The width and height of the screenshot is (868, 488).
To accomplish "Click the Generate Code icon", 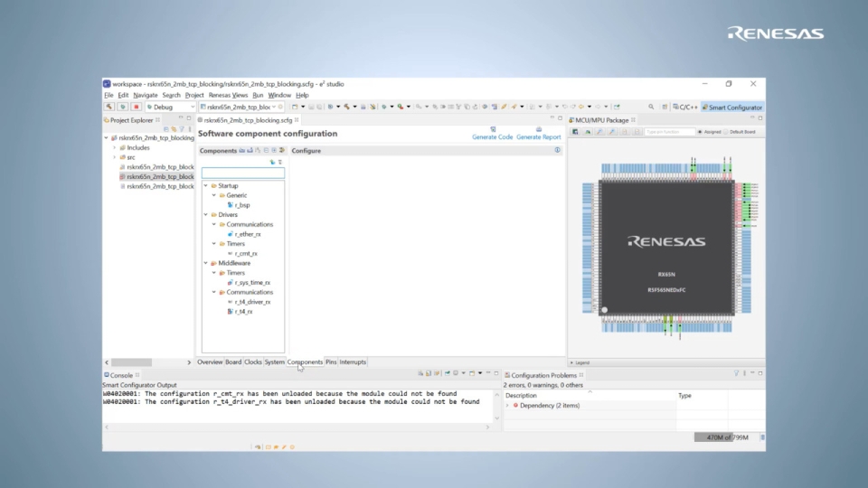I will pos(493,129).
